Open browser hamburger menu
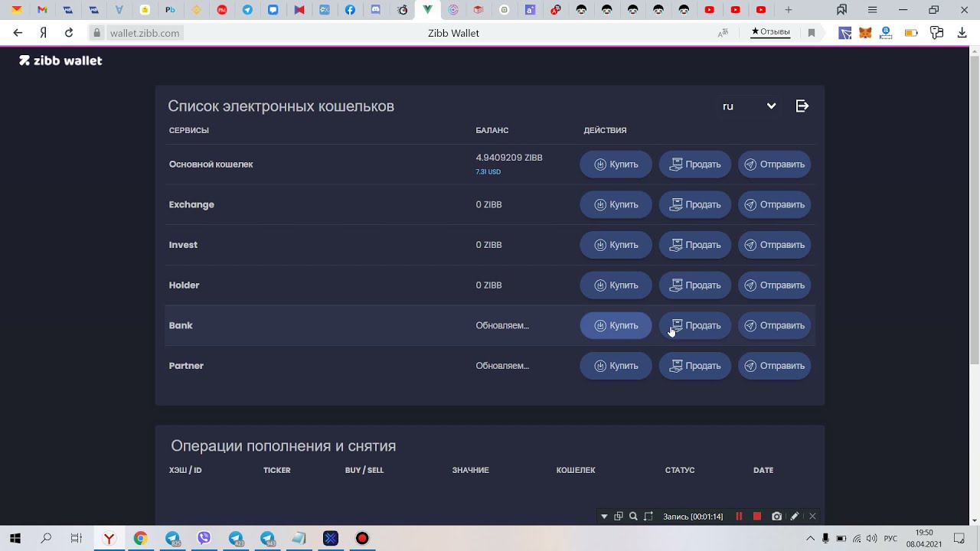980x551 pixels. (872, 10)
